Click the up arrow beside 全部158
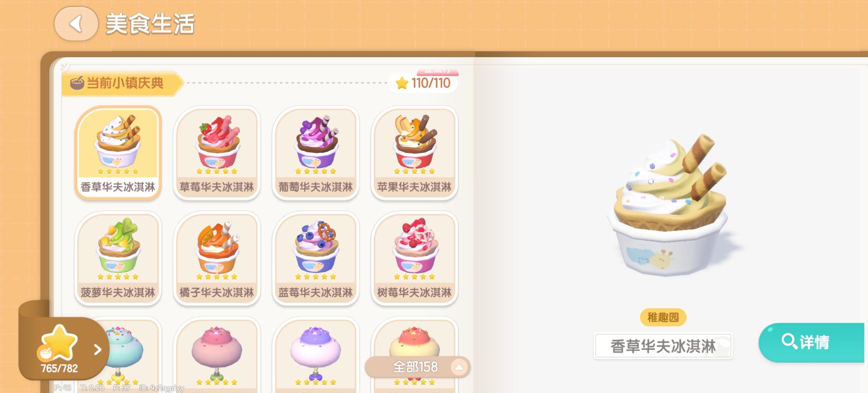The width and height of the screenshot is (868, 393). 459,367
